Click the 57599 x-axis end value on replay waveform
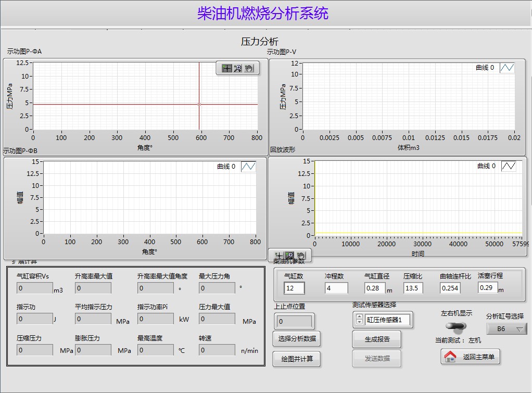The image size is (532, 393). (x=521, y=244)
